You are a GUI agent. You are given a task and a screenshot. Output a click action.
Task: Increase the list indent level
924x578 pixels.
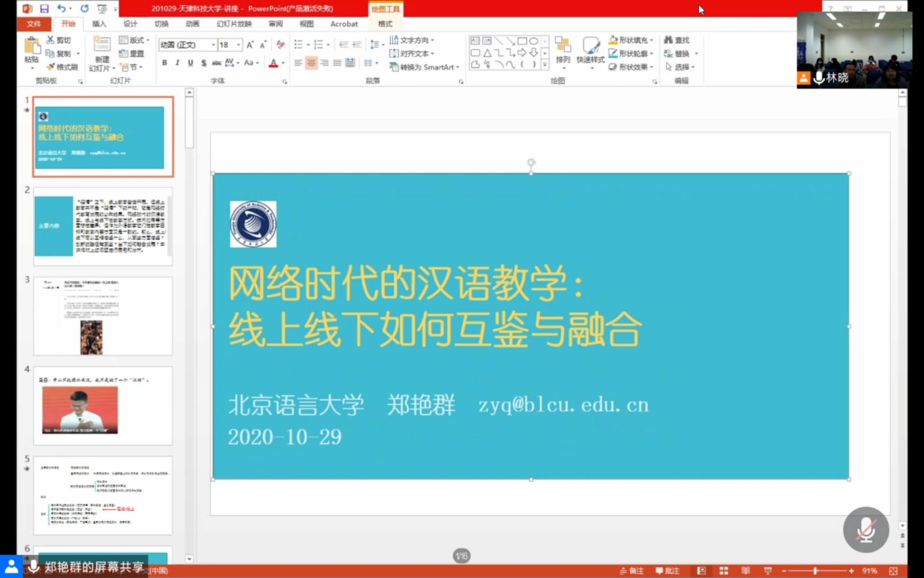point(357,45)
